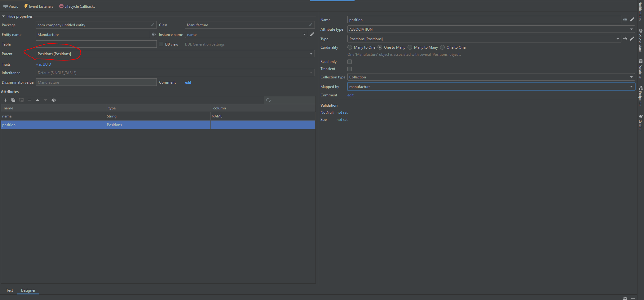Click the globe icon next to attribute Name
The height and width of the screenshot is (300, 644).
[x=625, y=20]
